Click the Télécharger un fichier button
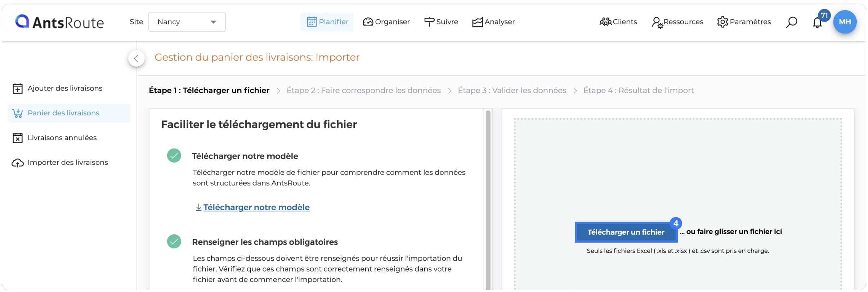The image size is (868, 292). pos(626,232)
